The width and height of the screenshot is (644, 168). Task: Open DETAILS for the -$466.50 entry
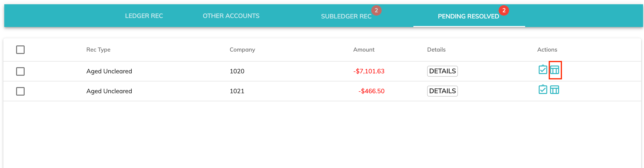click(442, 91)
